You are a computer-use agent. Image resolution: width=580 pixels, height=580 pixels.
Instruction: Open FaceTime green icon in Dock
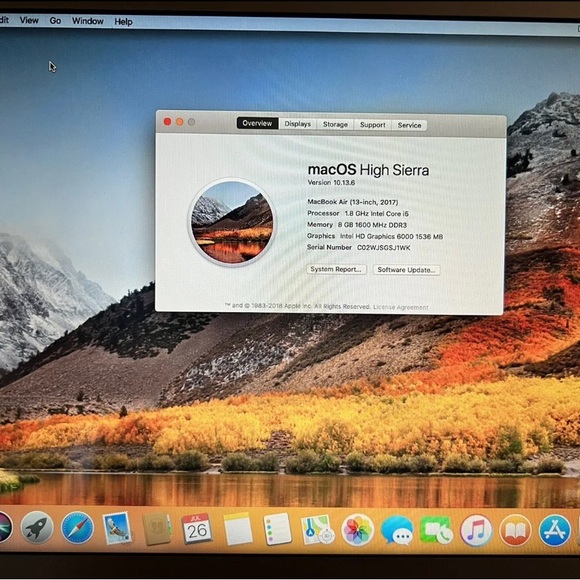[x=436, y=531]
